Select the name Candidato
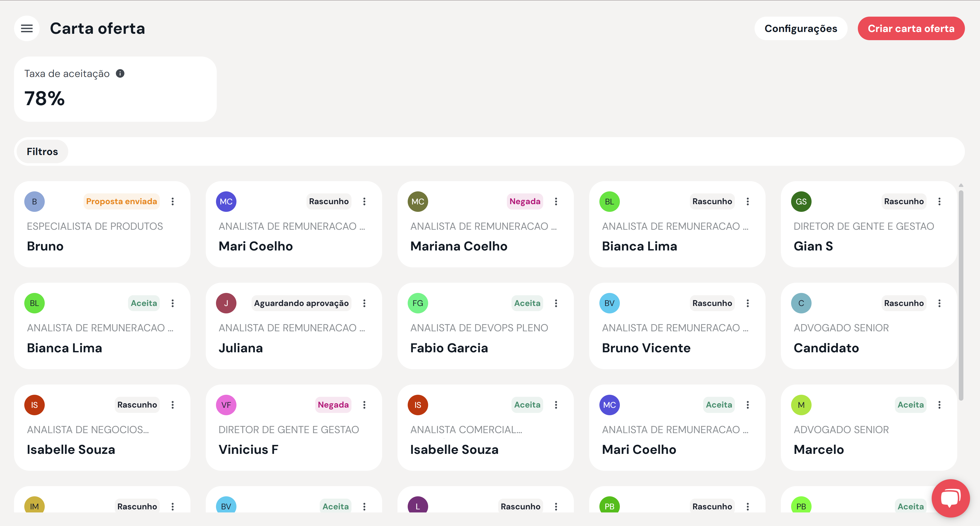This screenshot has height=526, width=980. [x=826, y=348]
